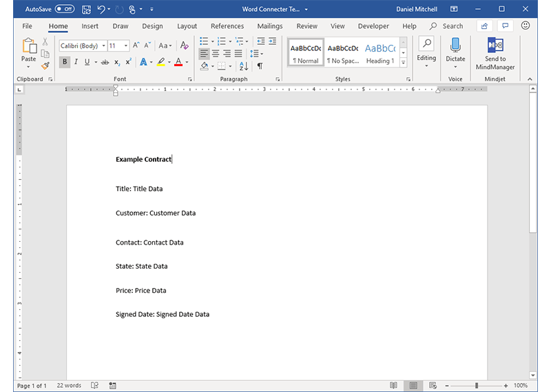This screenshot has width=551, height=392.
Task: Expand the Numbering list dropdown arrow
Action: [x=230, y=41]
